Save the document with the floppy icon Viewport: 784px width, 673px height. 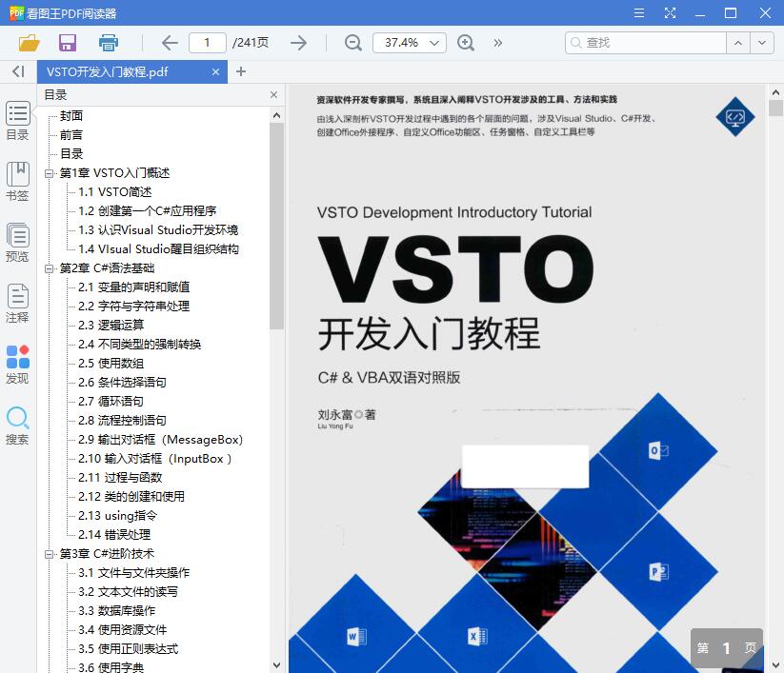tap(68, 43)
